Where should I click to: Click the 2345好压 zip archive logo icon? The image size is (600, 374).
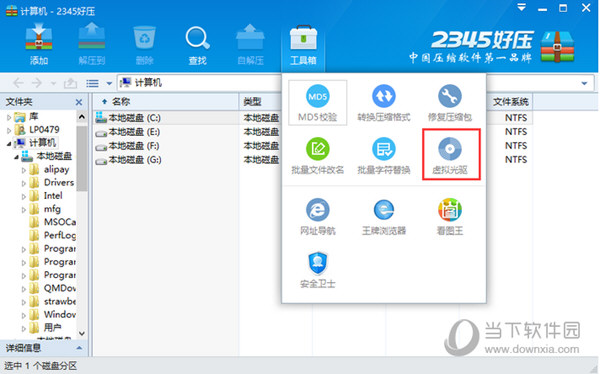557,46
